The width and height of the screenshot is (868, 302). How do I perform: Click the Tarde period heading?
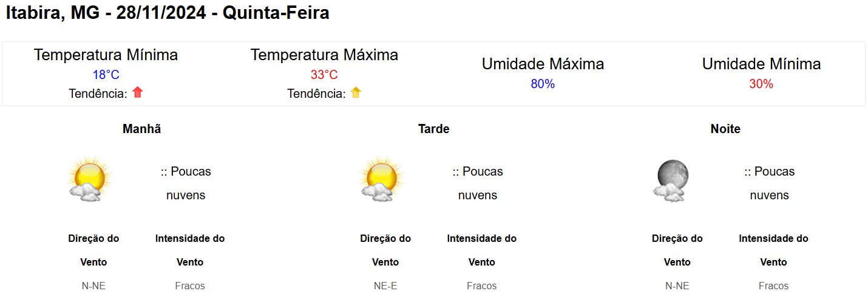[434, 129]
